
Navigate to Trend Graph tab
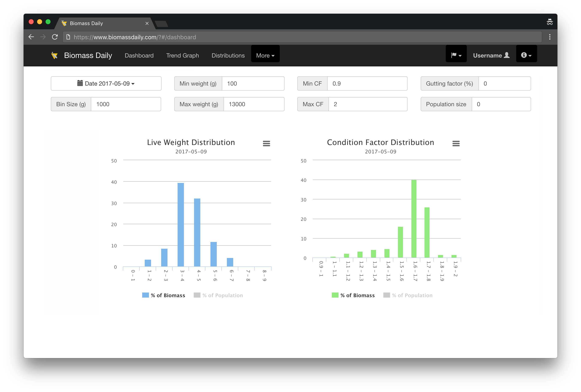182,55
